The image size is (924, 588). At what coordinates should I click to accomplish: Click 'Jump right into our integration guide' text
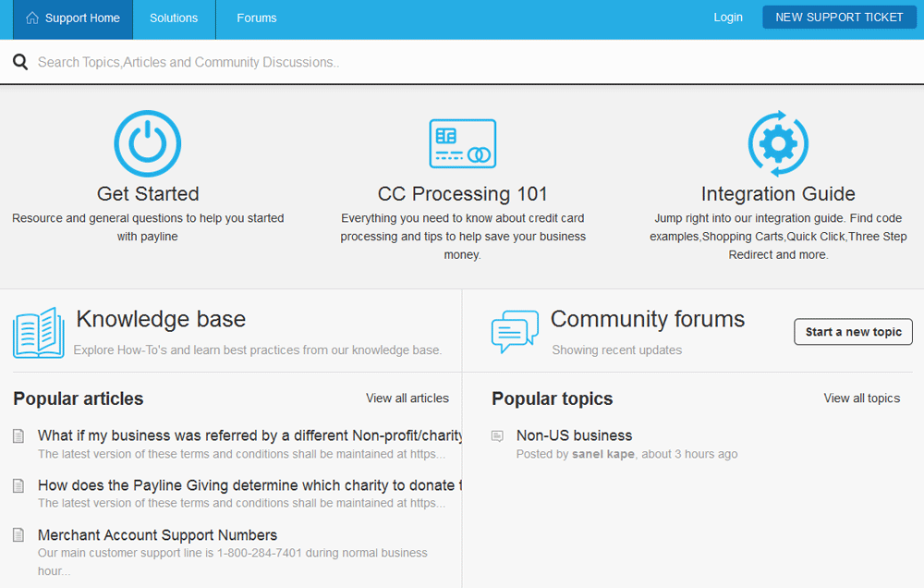point(778,237)
